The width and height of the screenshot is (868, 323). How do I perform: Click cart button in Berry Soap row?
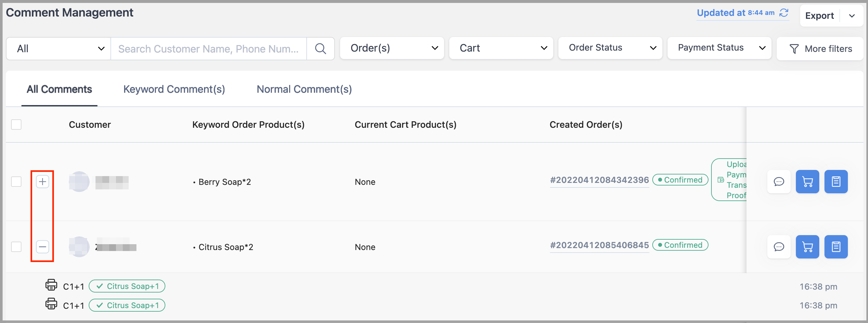[807, 182]
